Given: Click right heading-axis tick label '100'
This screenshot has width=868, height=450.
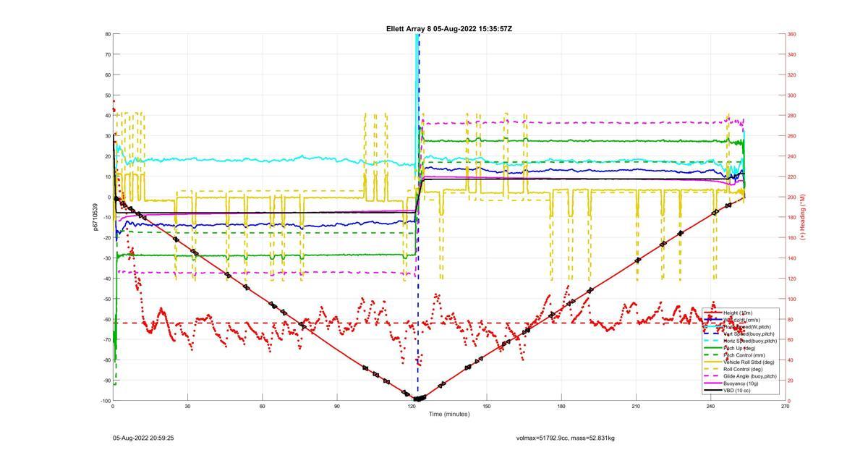Looking at the screenshot, I should pos(792,299).
